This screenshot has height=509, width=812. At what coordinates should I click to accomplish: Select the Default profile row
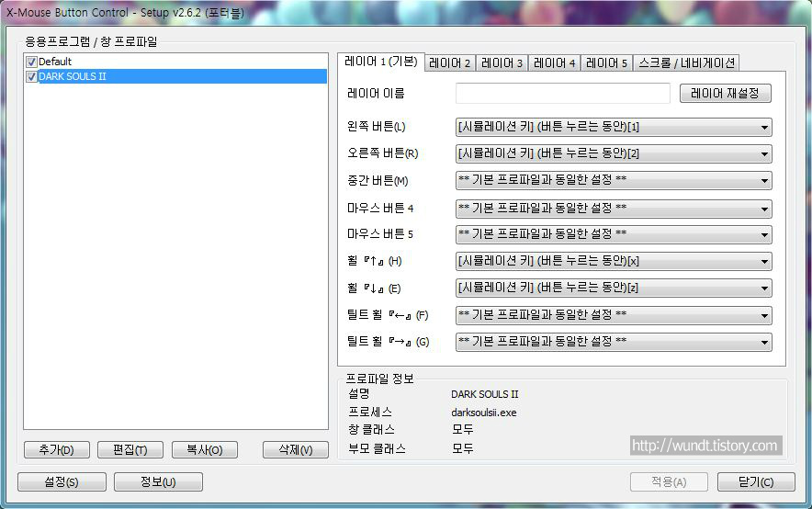click(175, 62)
